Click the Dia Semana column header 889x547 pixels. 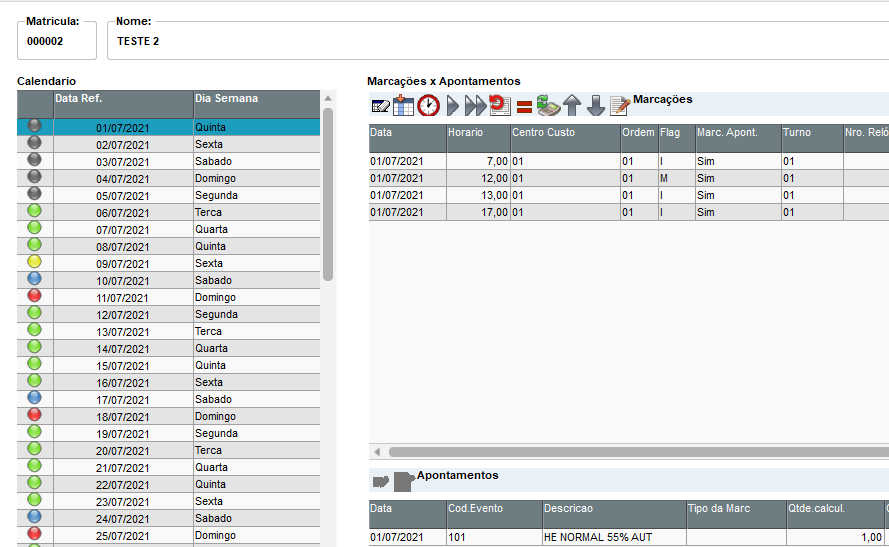tap(257, 104)
